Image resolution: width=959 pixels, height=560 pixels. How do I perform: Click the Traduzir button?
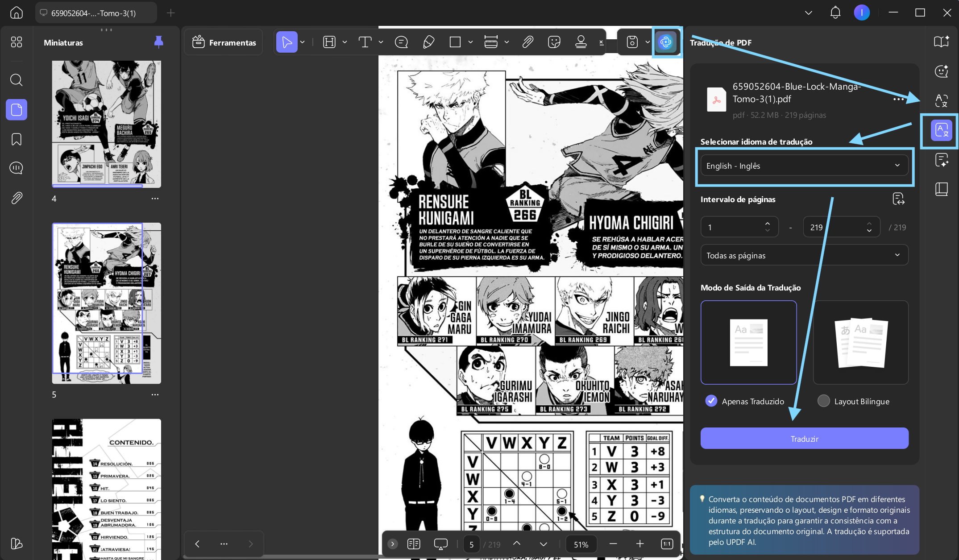804,439
